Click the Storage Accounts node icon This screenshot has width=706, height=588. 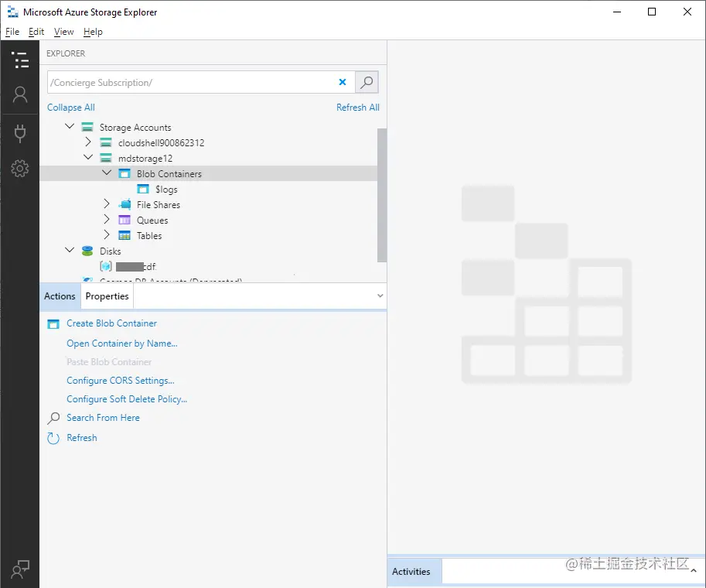pyautogui.click(x=87, y=127)
